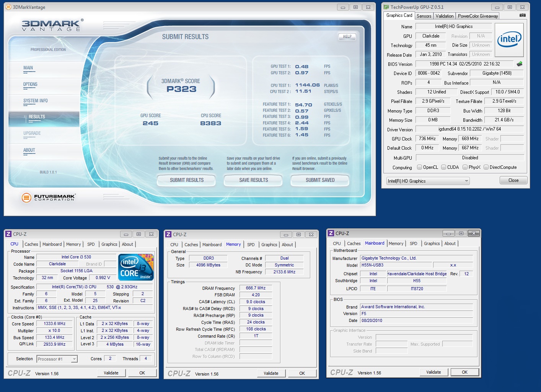Click the BIOS save chip icon in GPU-Z
This screenshot has width=541, height=392.
[519, 64]
